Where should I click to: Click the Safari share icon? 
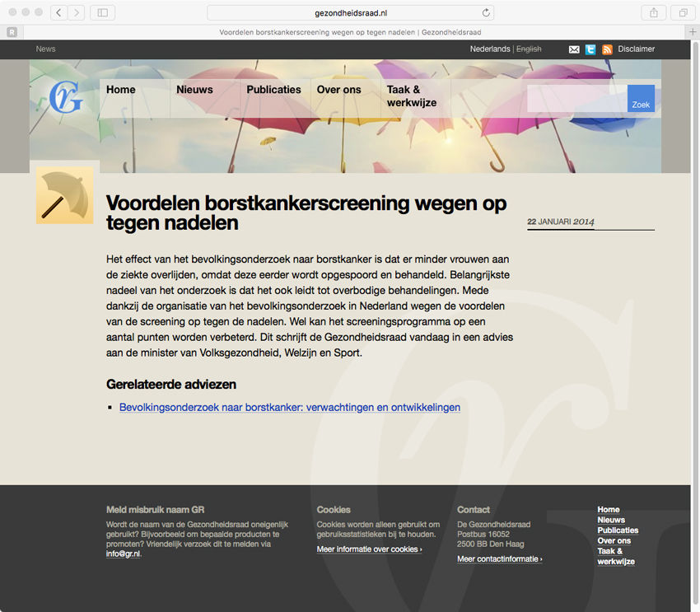pyautogui.click(x=654, y=12)
